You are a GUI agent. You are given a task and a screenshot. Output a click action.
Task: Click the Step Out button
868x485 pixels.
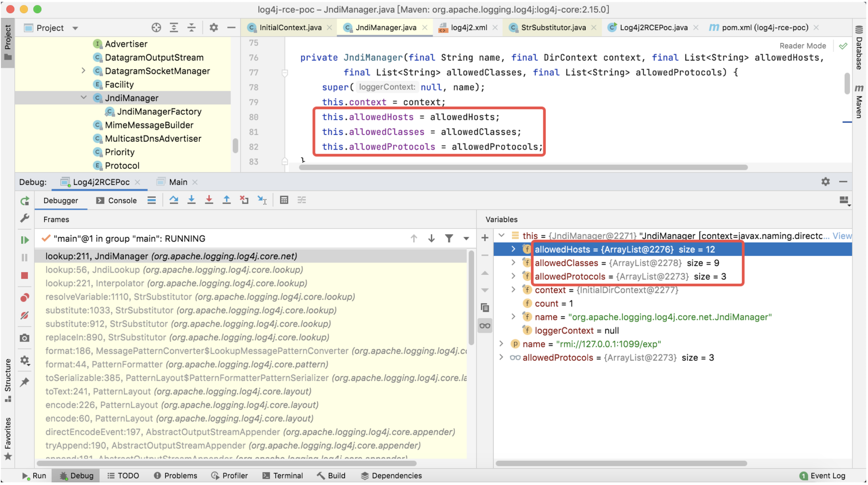point(227,200)
